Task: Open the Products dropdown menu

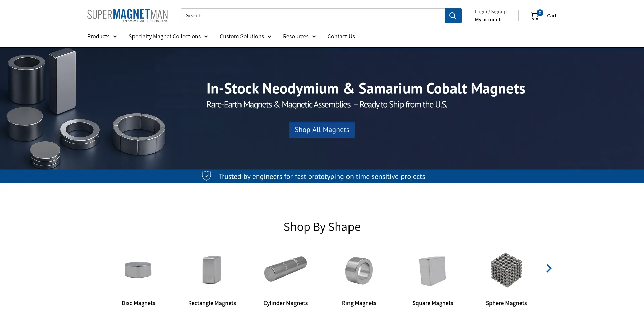Action: coord(102,36)
